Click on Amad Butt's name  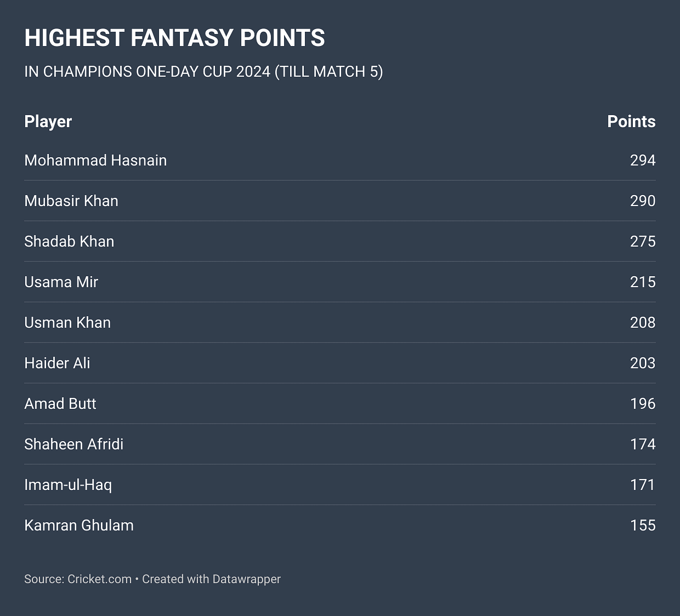(x=60, y=404)
